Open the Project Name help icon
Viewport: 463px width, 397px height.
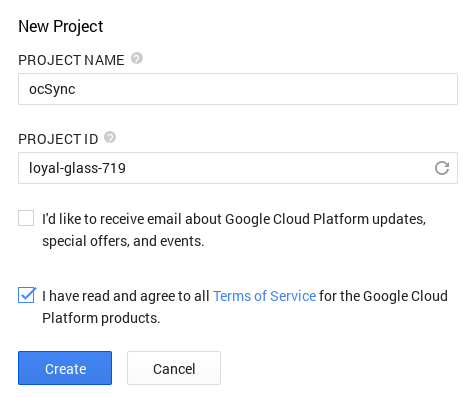(x=137, y=58)
